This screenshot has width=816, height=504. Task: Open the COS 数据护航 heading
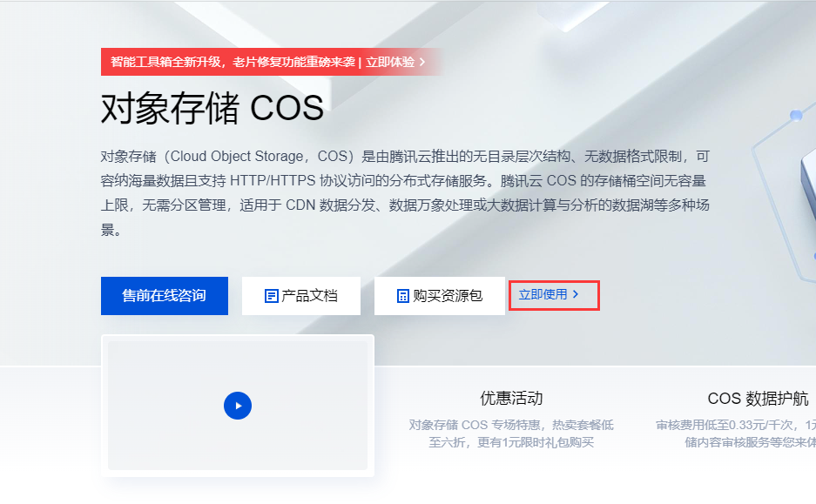click(x=758, y=399)
